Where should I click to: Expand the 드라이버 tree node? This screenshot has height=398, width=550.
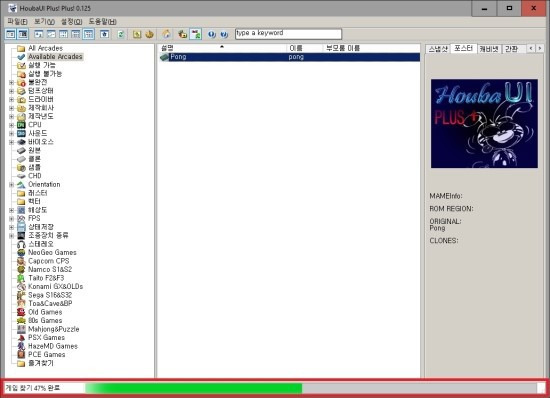[12, 100]
